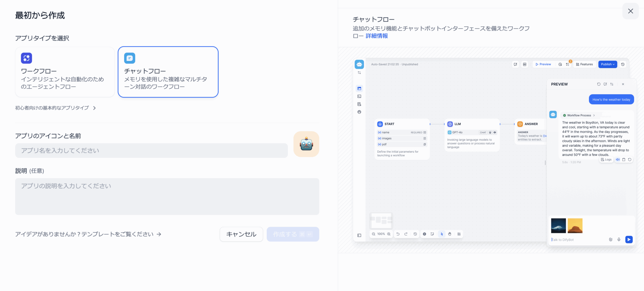Click the キャンセル button
644x291 pixels.
tap(241, 234)
